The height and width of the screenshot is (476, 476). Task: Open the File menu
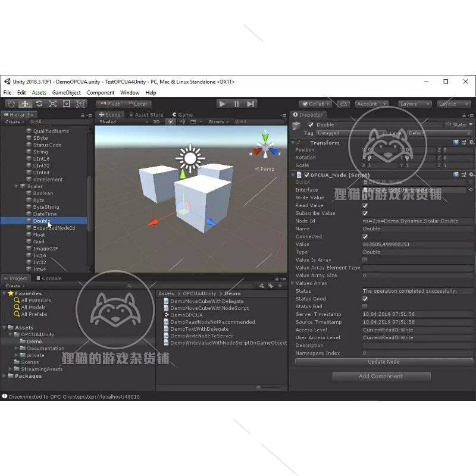pos(7,93)
